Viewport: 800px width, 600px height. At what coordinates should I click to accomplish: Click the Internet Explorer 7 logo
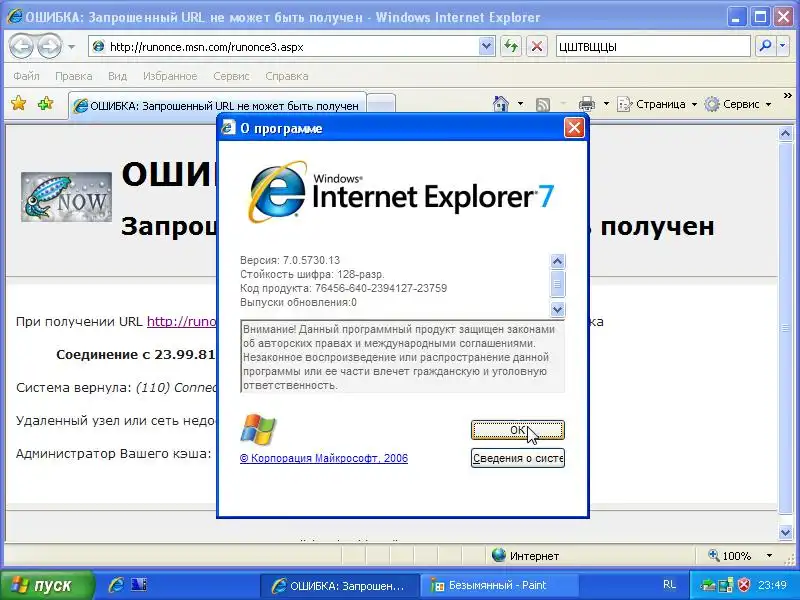click(401, 193)
